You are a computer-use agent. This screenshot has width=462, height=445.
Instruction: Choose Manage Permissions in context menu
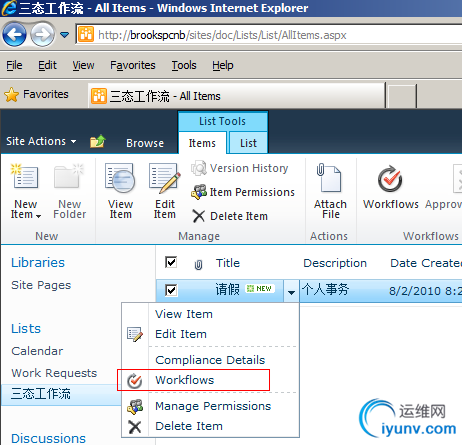pyautogui.click(x=213, y=406)
